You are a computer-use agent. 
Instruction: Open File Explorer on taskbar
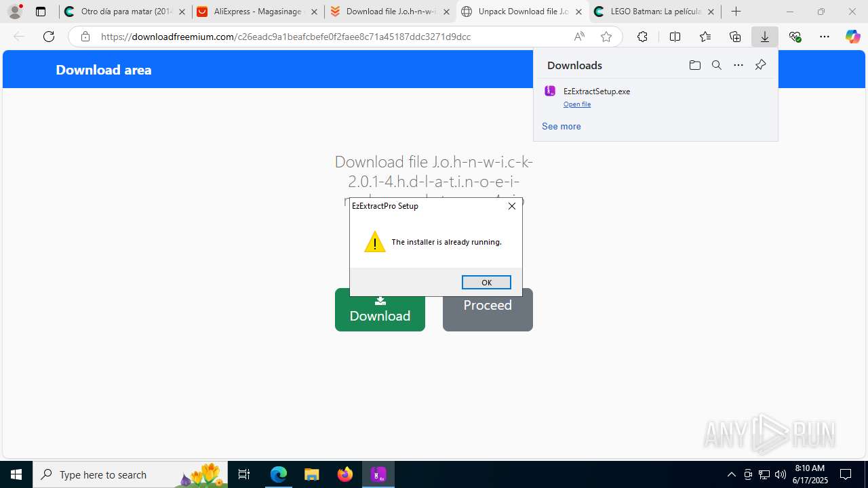[x=311, y=474]
